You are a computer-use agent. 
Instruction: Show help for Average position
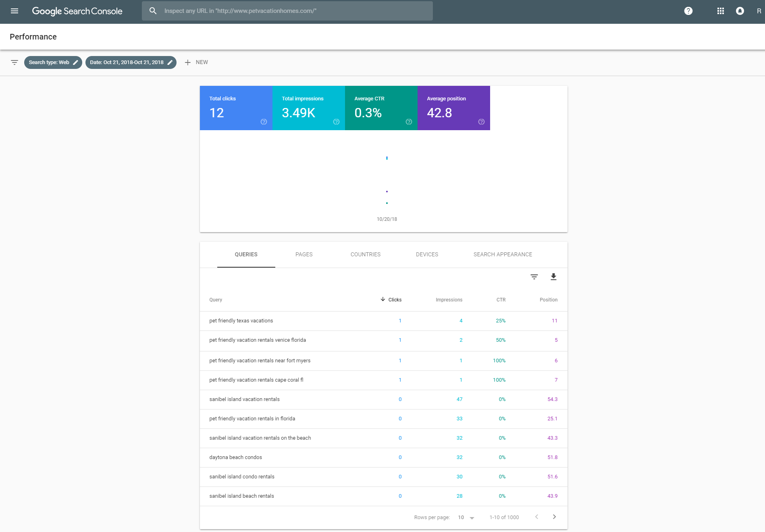(x=481, y=122)
